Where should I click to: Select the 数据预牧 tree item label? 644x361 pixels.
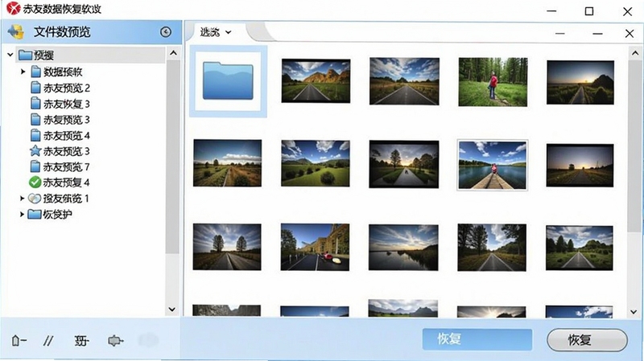point(63,72)
